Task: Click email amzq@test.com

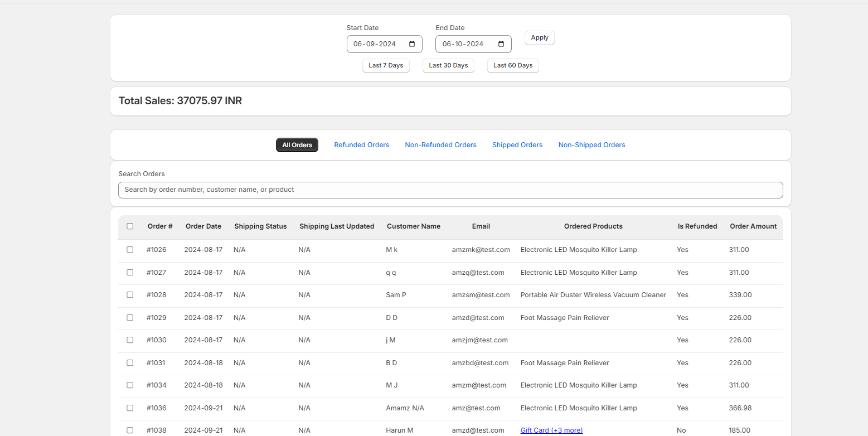Action: (478, 273)
